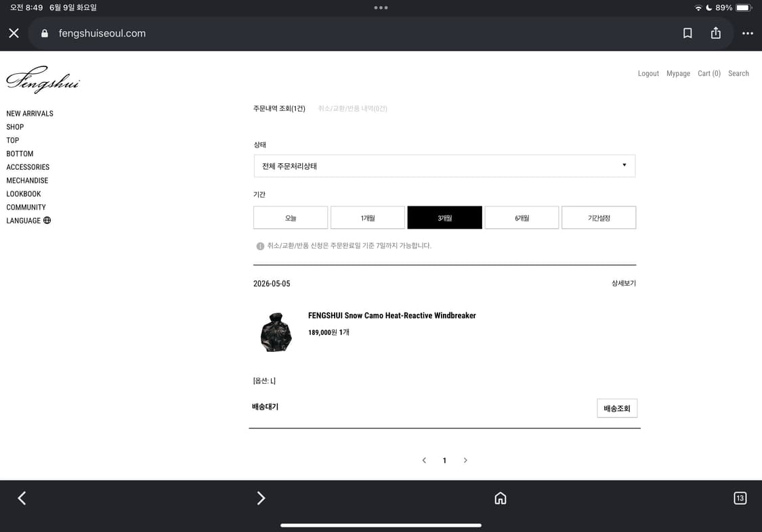Viewport: 762px width, 532px height.
Task: Open the COMMUNITY menu item
Action: click(x=26, y=207)
